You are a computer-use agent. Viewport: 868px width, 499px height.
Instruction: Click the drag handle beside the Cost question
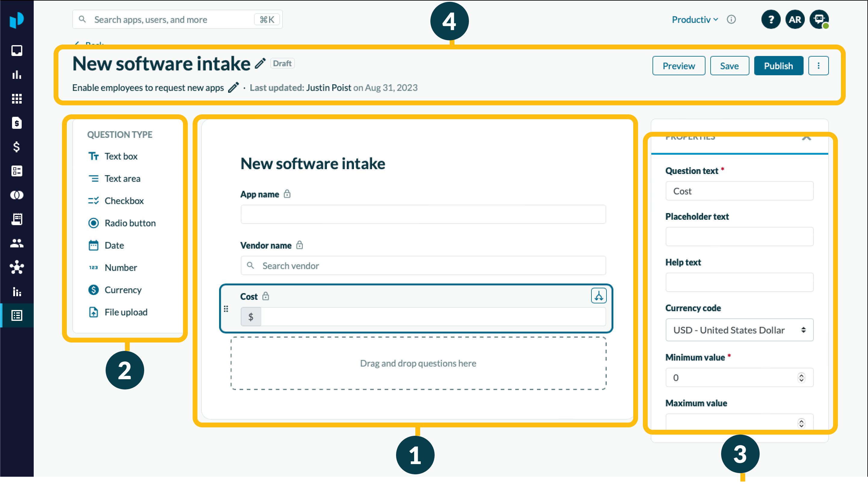click(x=226, y=309)
